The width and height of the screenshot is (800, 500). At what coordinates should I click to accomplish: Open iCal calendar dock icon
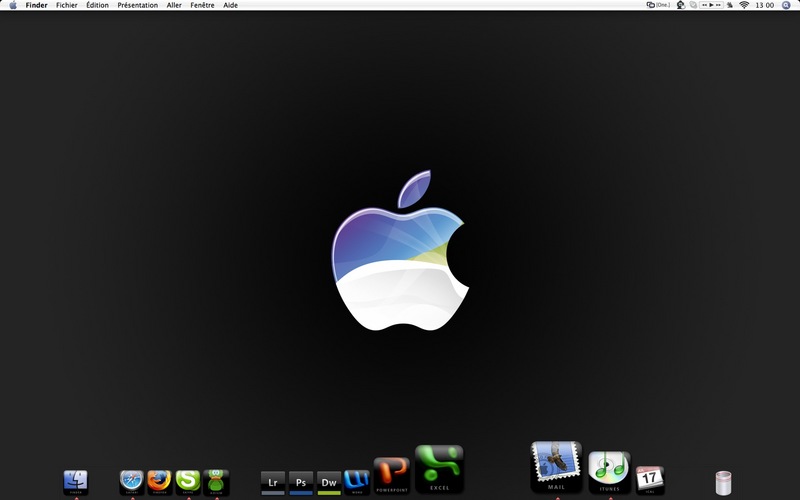[649, 481]
